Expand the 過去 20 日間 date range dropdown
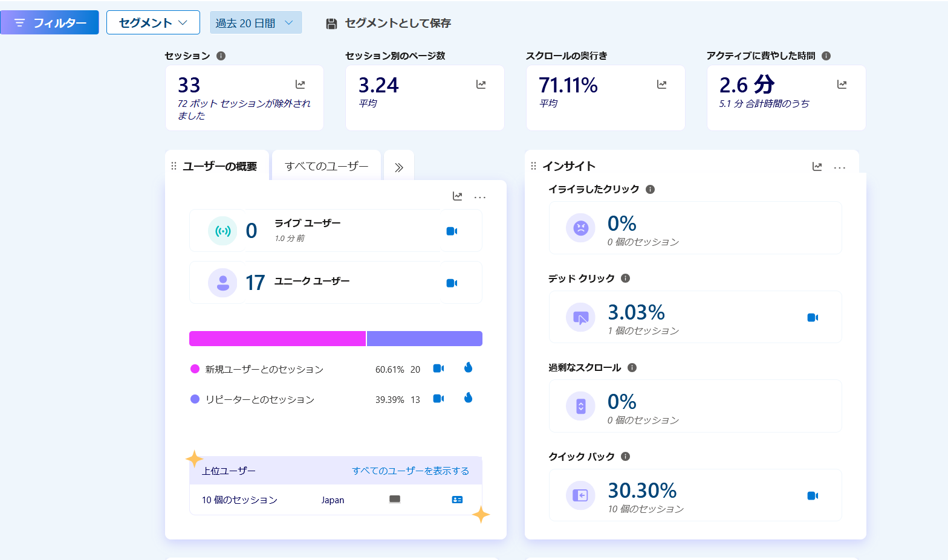Image resolution: width=948 pixels, height=560 pixels. coord(255,23)
